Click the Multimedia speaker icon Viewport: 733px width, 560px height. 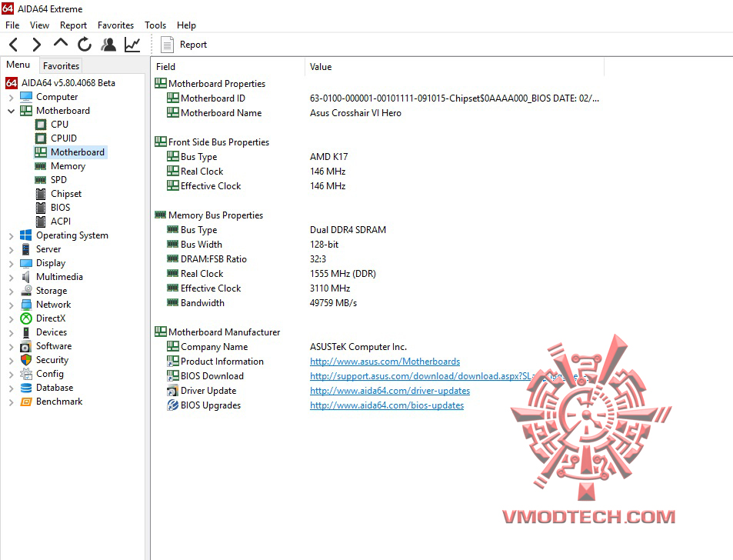click(x=25, y=277)
